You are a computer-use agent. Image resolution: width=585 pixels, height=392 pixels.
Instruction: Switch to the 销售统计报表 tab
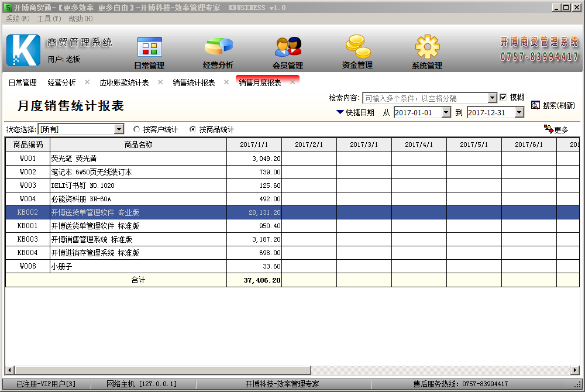[x=194, y=82]
